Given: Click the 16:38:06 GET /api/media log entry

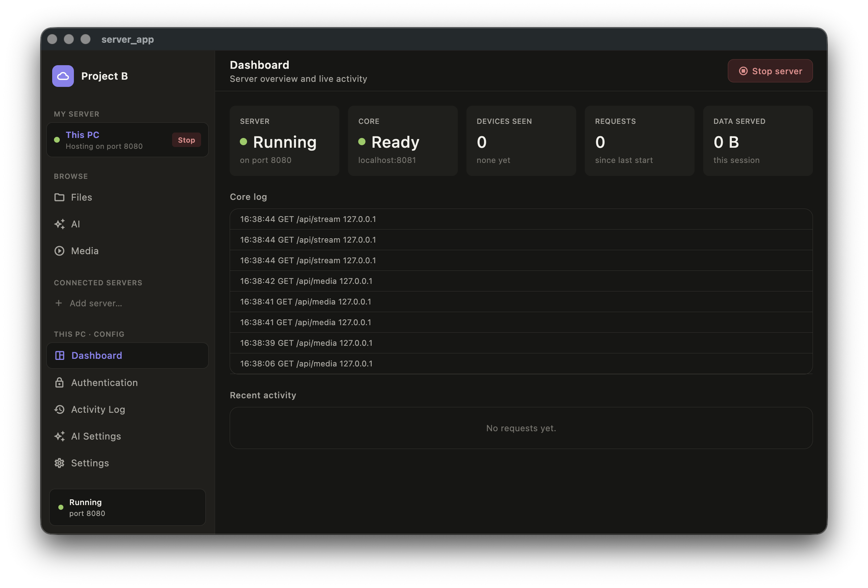Looking at the screenshot, I should click(521, 364).
